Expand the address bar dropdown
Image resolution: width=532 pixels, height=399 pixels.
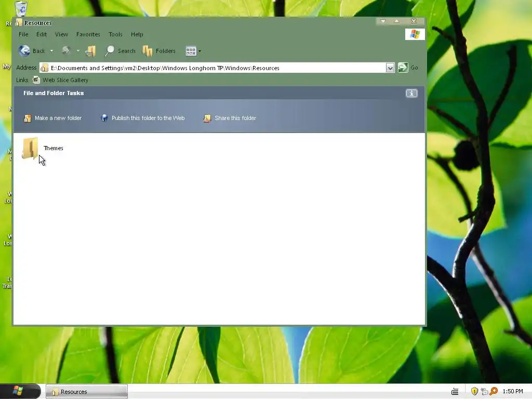point(390,68)
